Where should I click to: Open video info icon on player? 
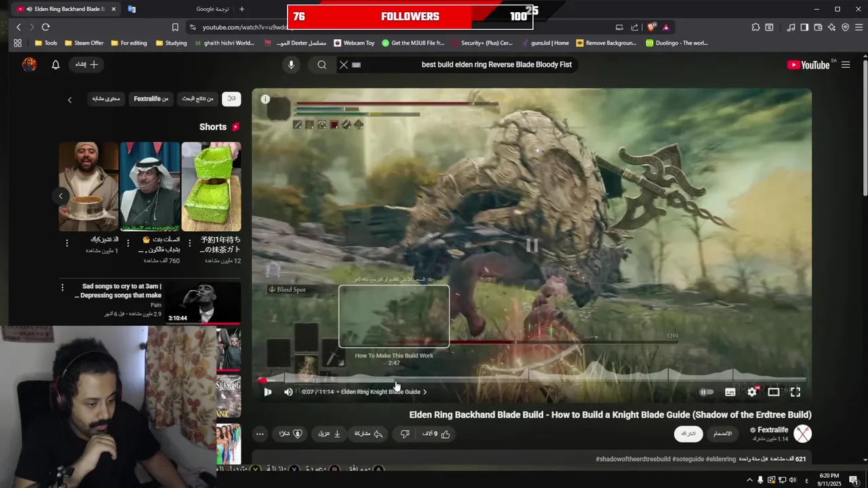(x=265, y=99)
